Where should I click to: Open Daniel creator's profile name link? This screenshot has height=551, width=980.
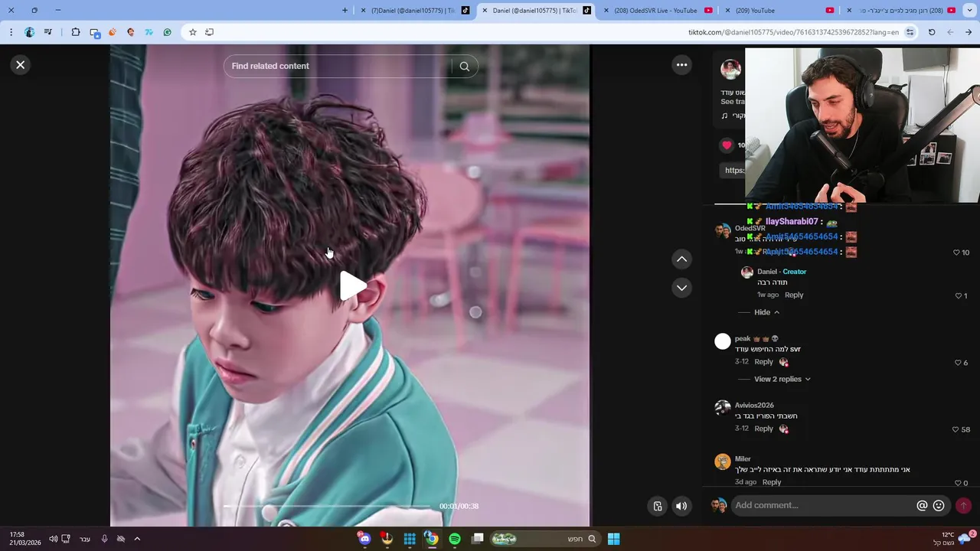coord(767,272)
